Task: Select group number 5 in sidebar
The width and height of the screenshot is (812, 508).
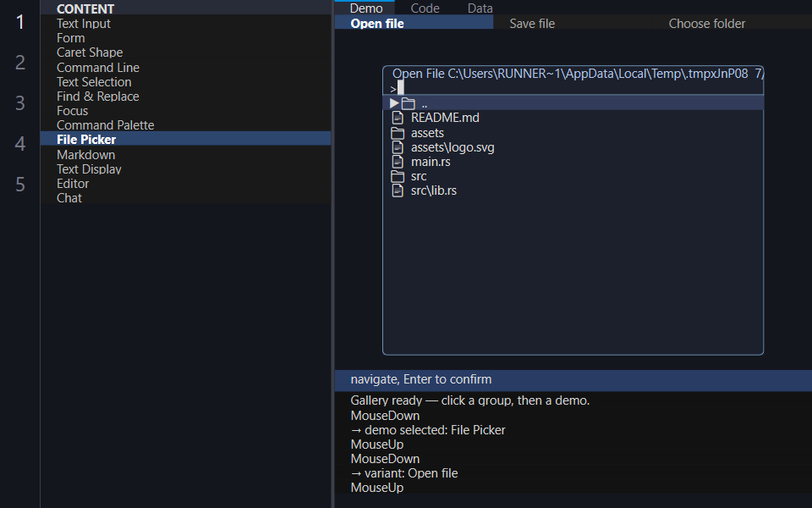Action: click(19, 185)
